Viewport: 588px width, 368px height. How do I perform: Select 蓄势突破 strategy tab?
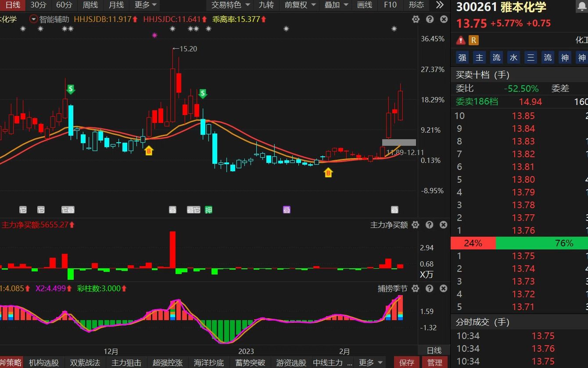coord(250,363)
